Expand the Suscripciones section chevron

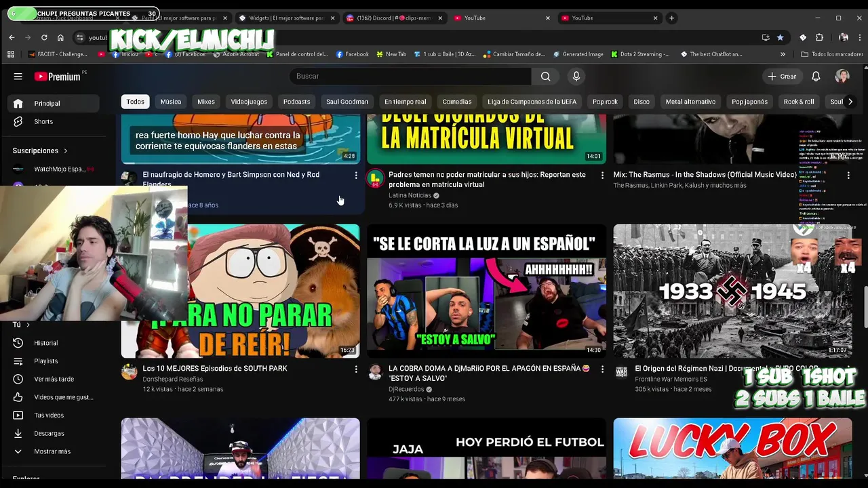[x=66, y=150]
